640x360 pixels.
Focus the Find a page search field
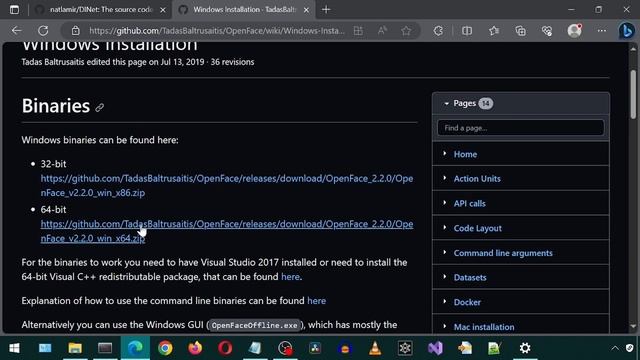[520, 128]
